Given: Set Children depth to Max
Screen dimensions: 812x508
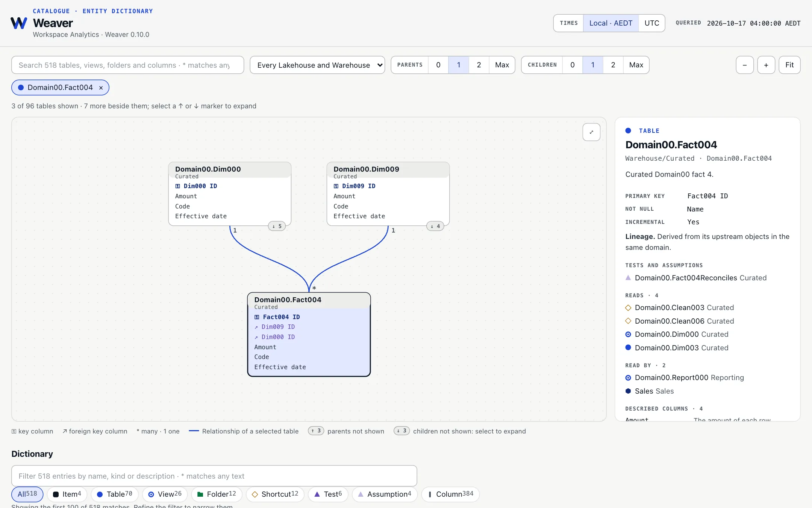Looking at the screenshot, I should [x=636, y=65].
